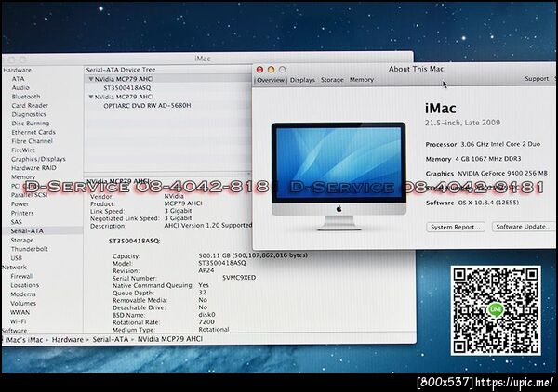The image size is (558, 392).
Task: Click iMac's iMac in the path bar
Action: pos(24,340)
